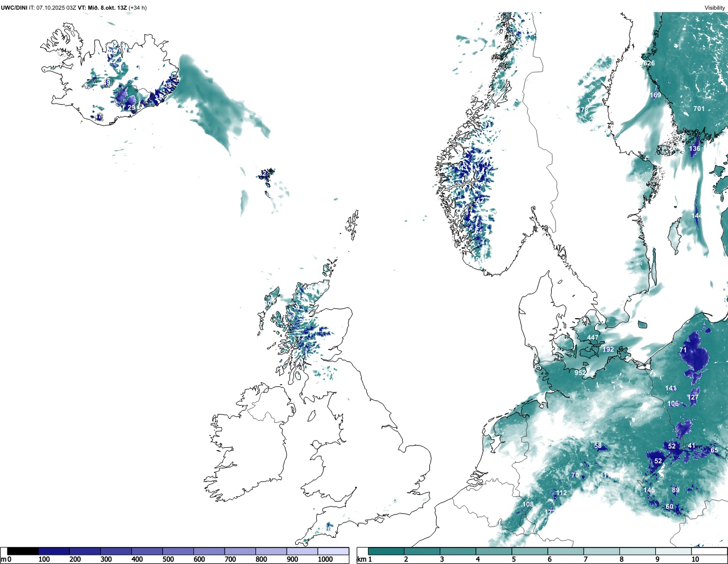Click the medium teal 5–6 km legend swatch
Screen dimensions: 728x564
(530, 551)
